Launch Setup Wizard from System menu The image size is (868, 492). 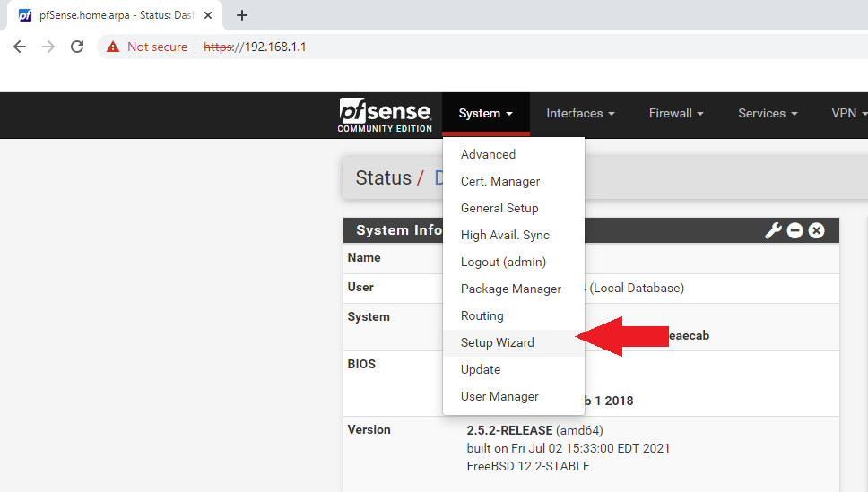pyautogui.click(x=513, y=342)
